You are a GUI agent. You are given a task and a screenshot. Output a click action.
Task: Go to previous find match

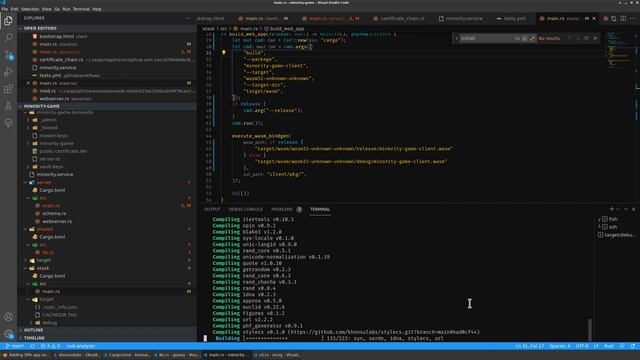(x=569, y=38)
